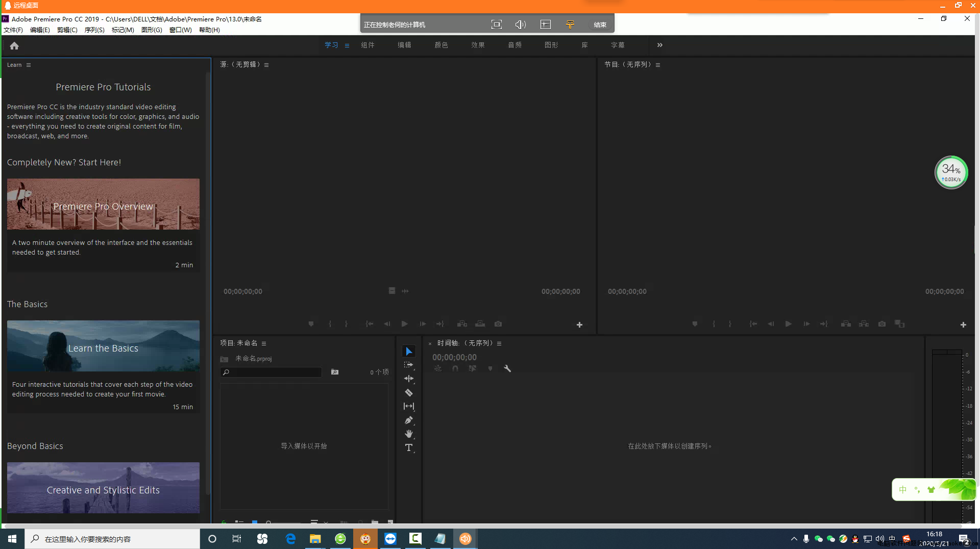Open timeline display settings wrench
Image resolution: width=980 pixels, height=549 pixels.
(x=507, y=368)
